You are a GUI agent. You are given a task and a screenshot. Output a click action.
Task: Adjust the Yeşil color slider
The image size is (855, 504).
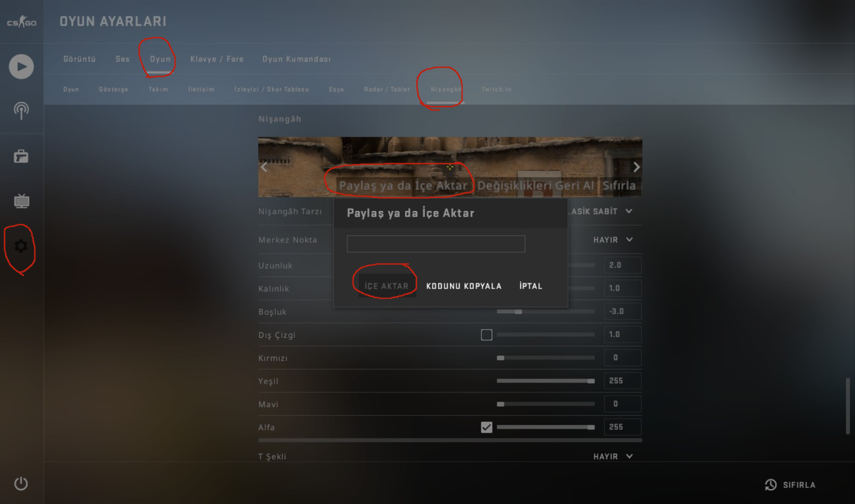point(546,381)
